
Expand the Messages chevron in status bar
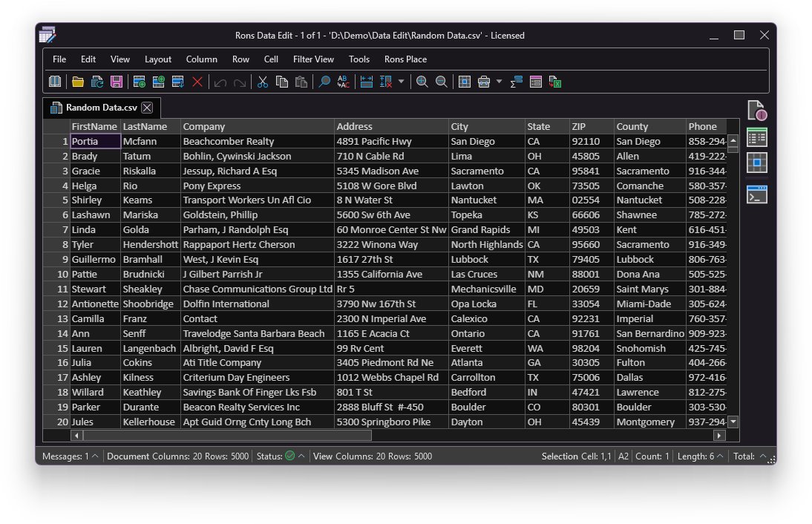click(95, 456)
